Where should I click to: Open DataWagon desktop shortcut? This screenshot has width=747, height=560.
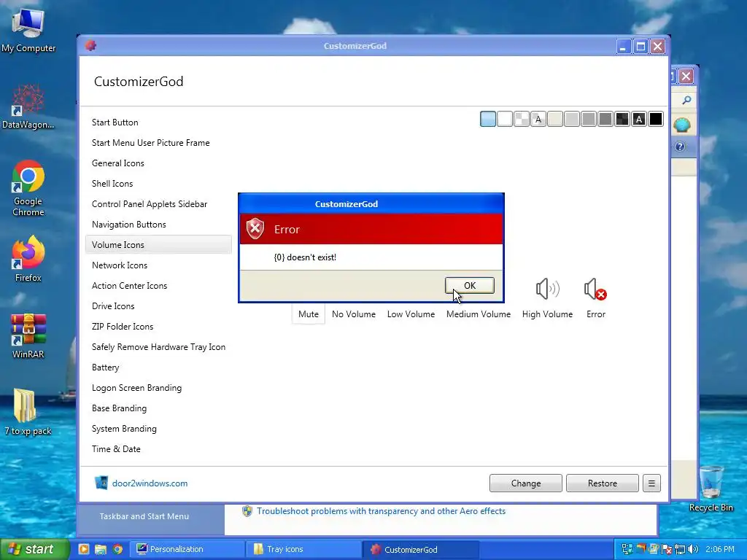pos(28,106)
